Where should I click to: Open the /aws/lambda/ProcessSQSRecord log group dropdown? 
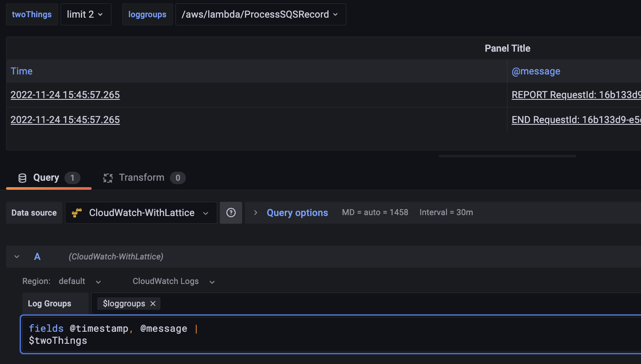[x=260, y=14]
